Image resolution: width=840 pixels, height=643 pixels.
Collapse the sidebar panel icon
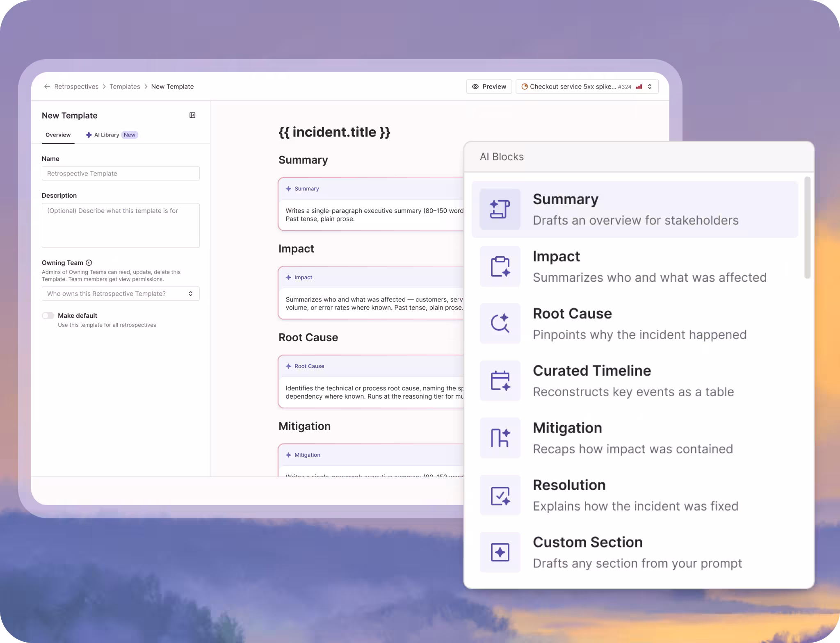tap(192, 115)
